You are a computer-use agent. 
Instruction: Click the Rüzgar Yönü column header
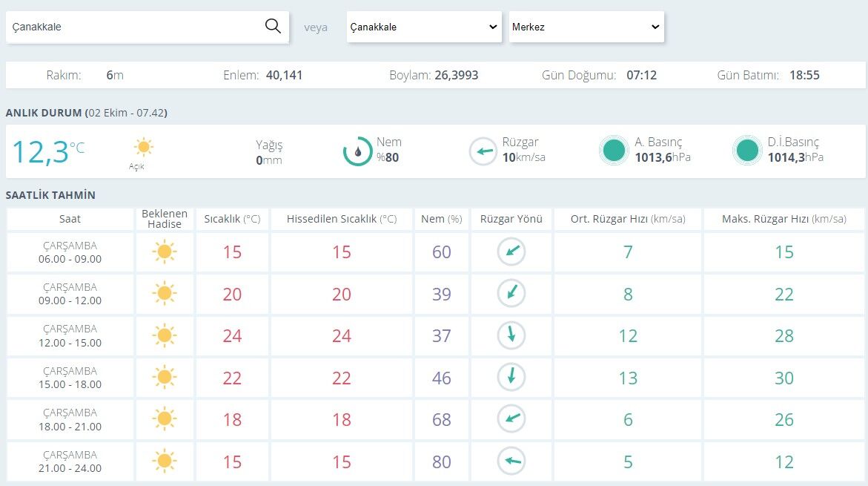[x=511, y=219]
